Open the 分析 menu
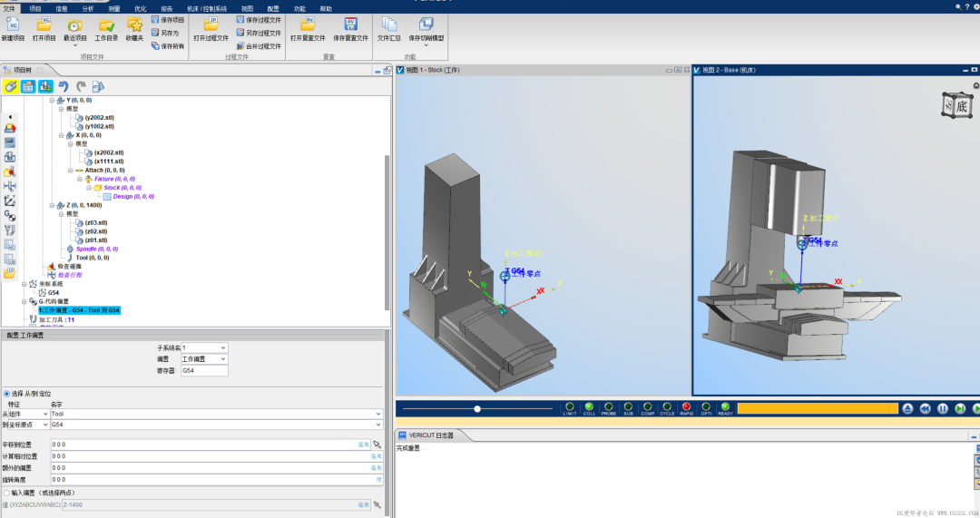Image resolution: width=980 pixels, height=518 pixels. pyautogui.click(x=87, y=9)
